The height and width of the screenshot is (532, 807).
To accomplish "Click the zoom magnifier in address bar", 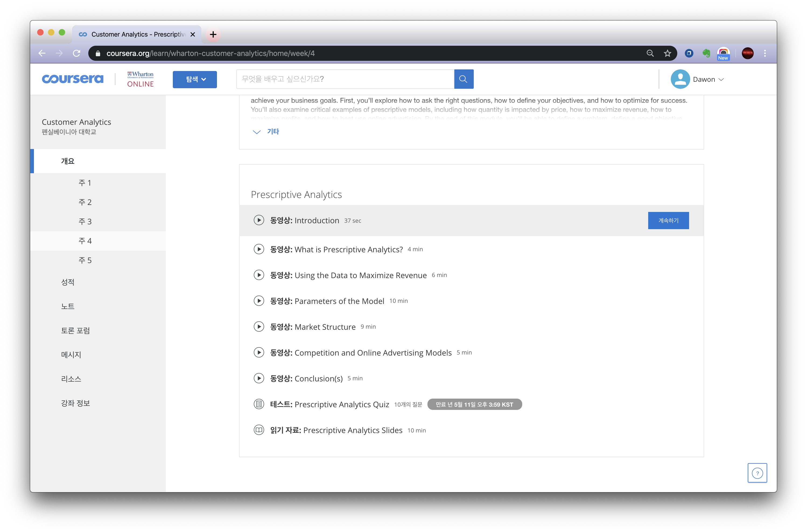I will pos(650,53).
